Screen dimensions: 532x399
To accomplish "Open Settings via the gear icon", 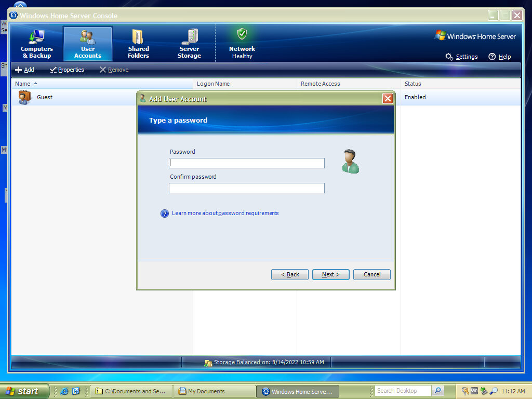I will click(449, 57).
